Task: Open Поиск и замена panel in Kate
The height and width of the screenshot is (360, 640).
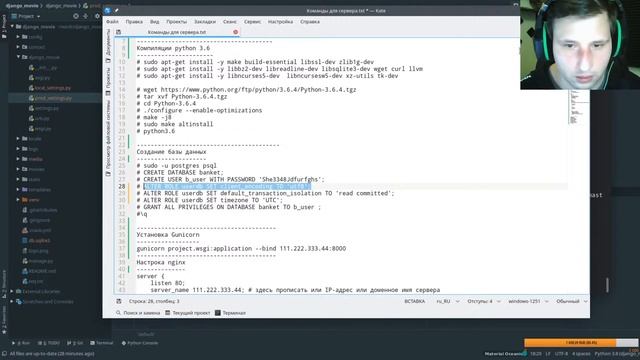Action: (x=138, y=313)
